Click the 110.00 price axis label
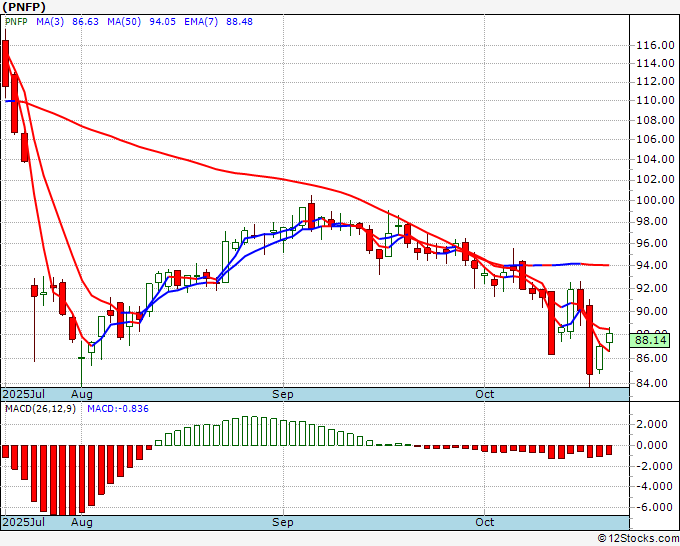The width and height of the screenshot is (680, 546). pyautogui.click(x=655, y=100)
